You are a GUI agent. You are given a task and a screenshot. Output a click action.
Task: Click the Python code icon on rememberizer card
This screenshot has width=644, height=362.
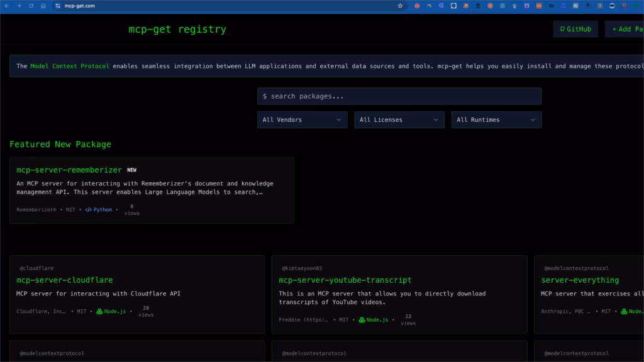88,210
